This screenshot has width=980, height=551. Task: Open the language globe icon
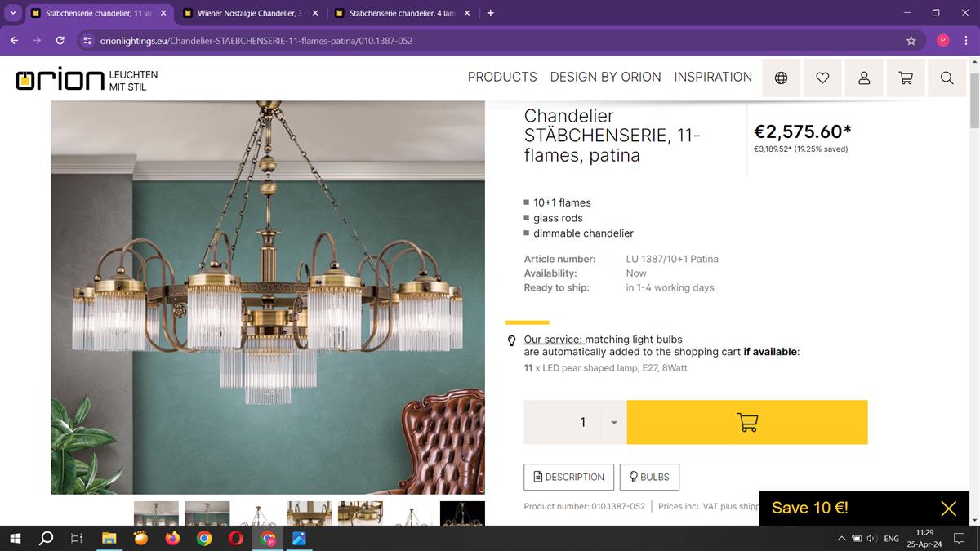pos(782,78)
